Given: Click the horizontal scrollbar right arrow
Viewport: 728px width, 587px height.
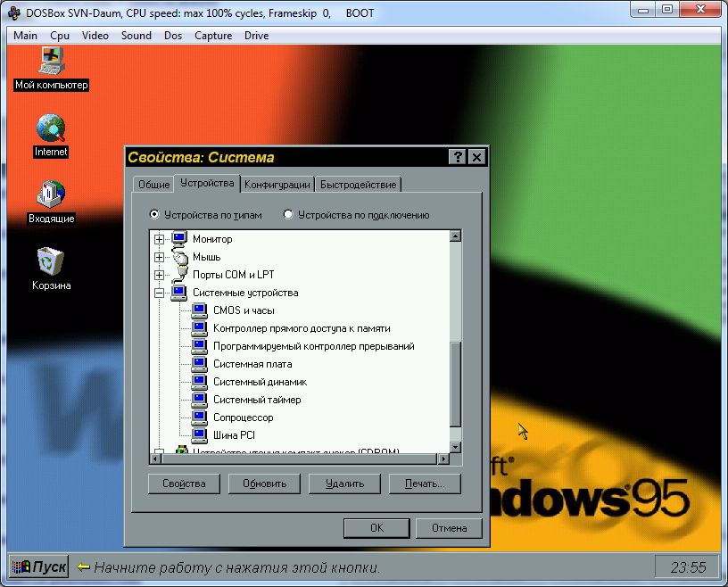Looking at the screenshot, I should point(443,459).
